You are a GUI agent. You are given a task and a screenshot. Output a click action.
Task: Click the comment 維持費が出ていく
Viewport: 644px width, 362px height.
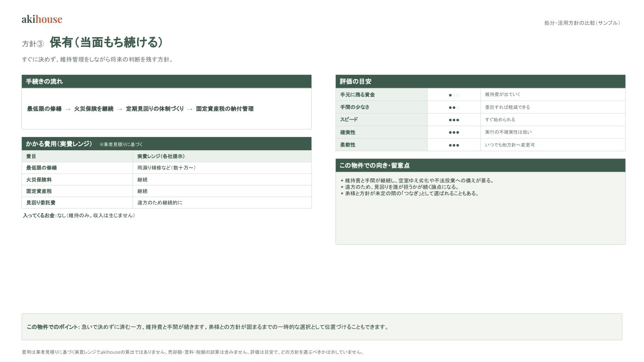pyautogui.click(x=503, y=95)
